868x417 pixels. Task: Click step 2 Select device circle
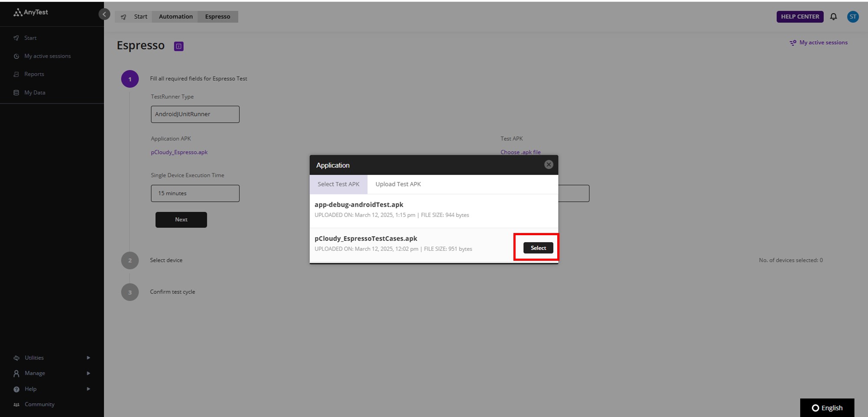(x=130, y=260)
